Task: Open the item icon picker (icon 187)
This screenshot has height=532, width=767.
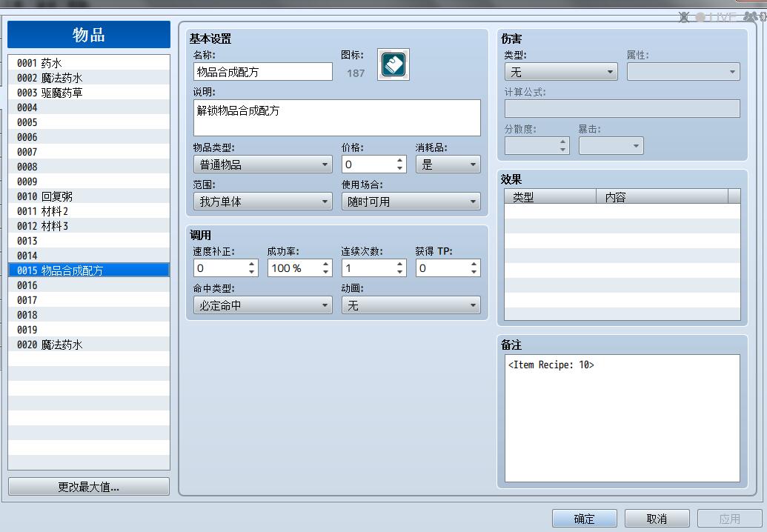Action: coord(394,64)
